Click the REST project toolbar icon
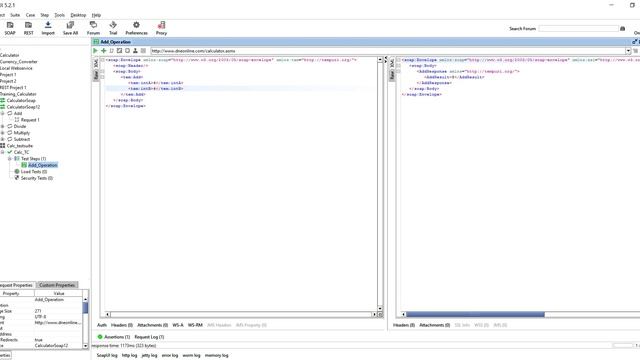The width and height of the screenshot is (640, 360). pyautogui.click(x=28, y=25)
